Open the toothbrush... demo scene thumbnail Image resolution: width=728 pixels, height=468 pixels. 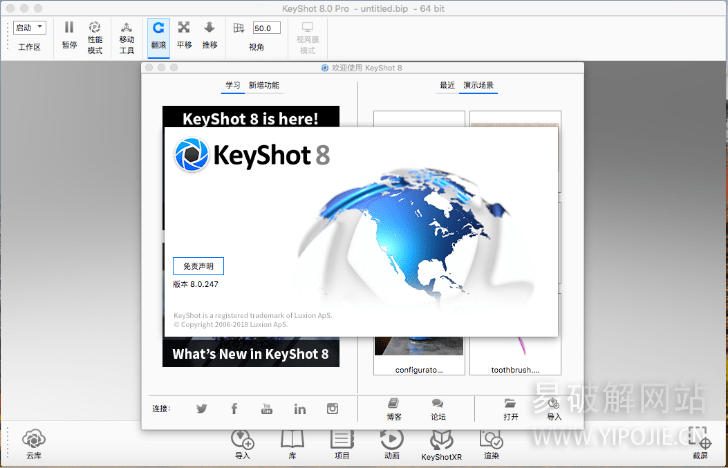(x=515, y=356)
